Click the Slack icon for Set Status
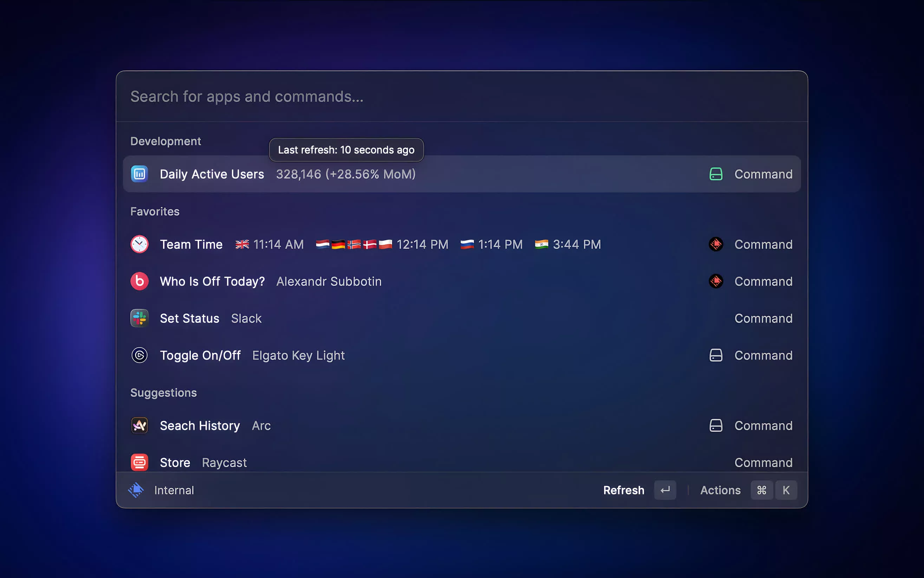Image resolution: width=924 pixels, height=578 pixels. point(139,318)
